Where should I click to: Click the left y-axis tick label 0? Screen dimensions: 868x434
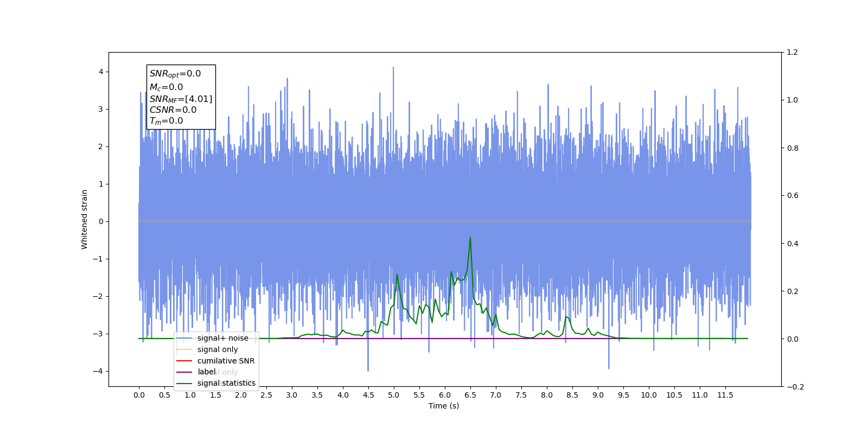point(101,221)
